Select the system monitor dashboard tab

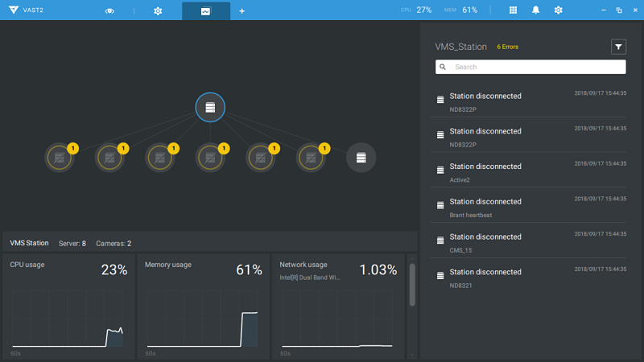coord(205,10)
